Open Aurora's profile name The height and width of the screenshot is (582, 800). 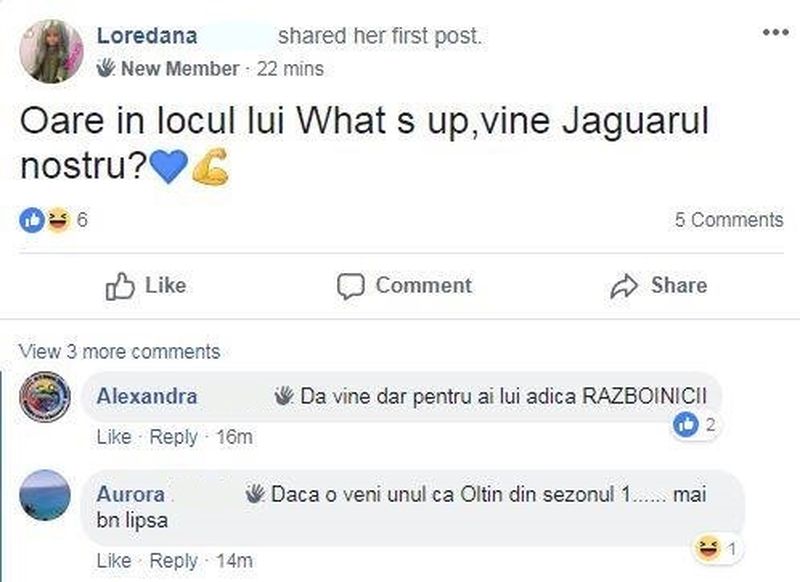[130, 494]
